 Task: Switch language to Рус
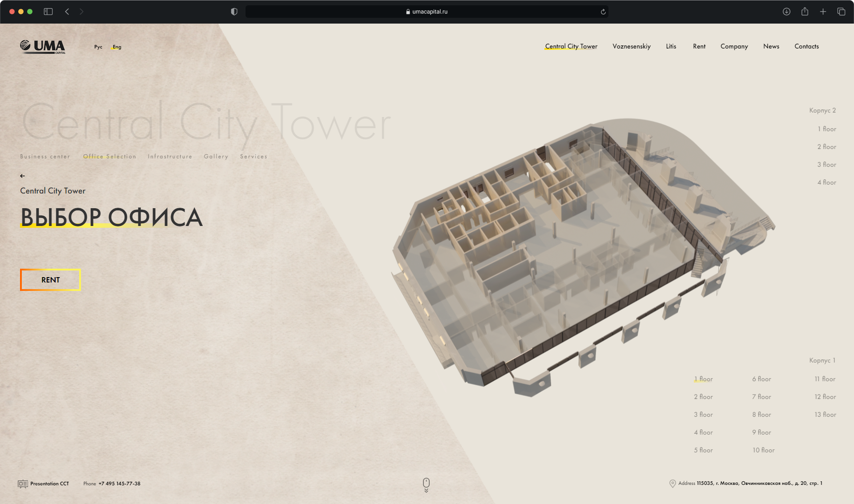click(x=98, y=47)
